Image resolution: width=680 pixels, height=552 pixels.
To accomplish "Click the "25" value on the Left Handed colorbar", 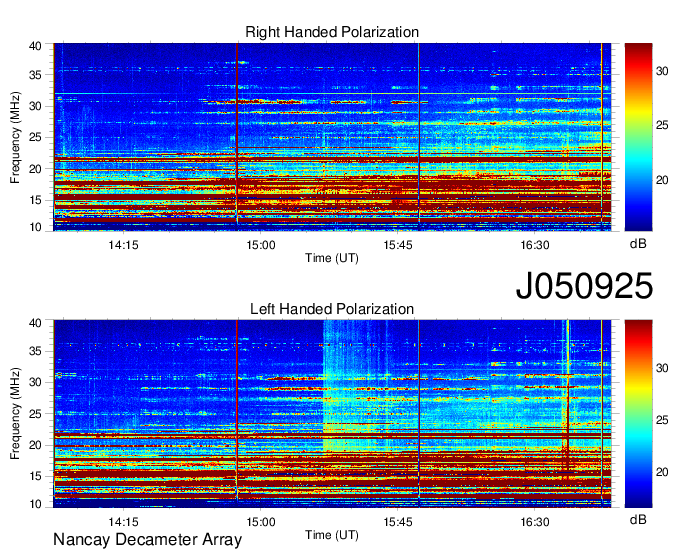I will pyautogui.click(x=662, y=420).
